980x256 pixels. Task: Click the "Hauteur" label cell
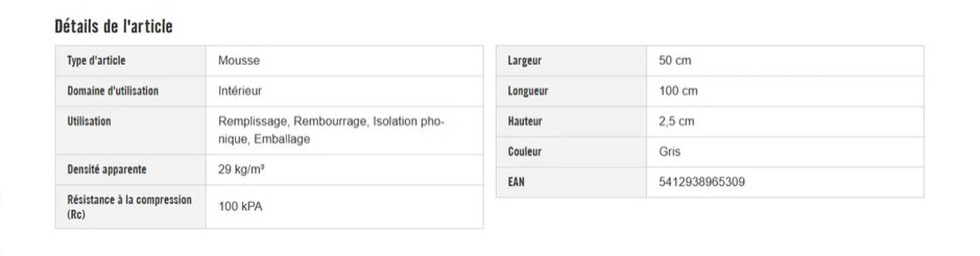coord(524,121)
